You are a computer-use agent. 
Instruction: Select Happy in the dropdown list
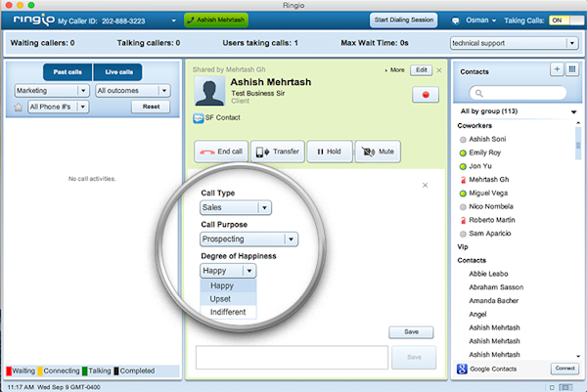tap(228, 285)
